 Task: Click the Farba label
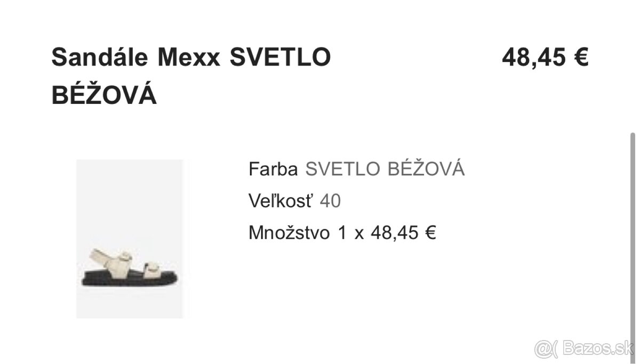coord(273,169)
